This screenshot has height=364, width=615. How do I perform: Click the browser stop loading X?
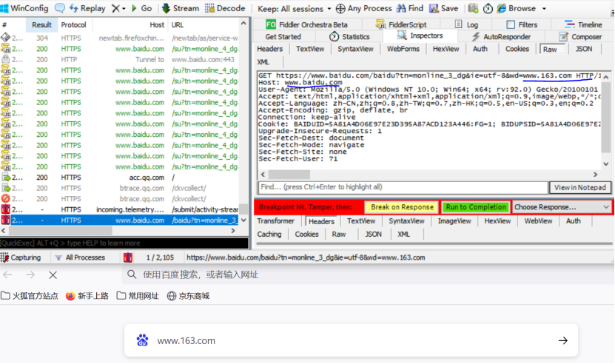pyautogui.click(x=53, y=275)
